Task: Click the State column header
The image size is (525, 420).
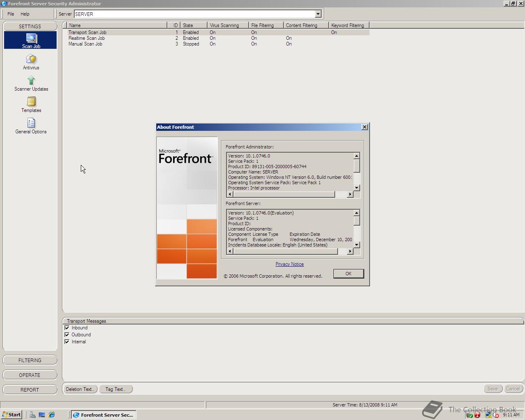Action: (194, 25)
